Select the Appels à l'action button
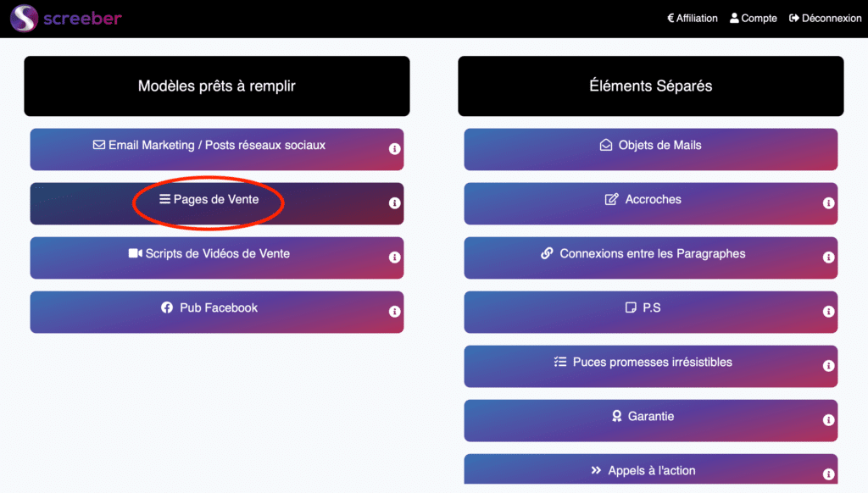This screenshot has width=868, height=493. click(650, 470)
